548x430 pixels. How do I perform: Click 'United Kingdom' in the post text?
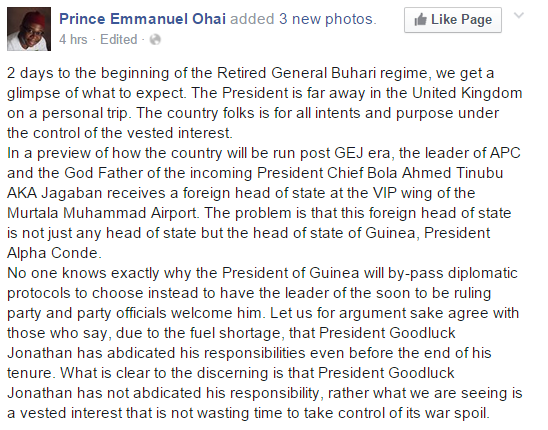(x=467, y=93)
